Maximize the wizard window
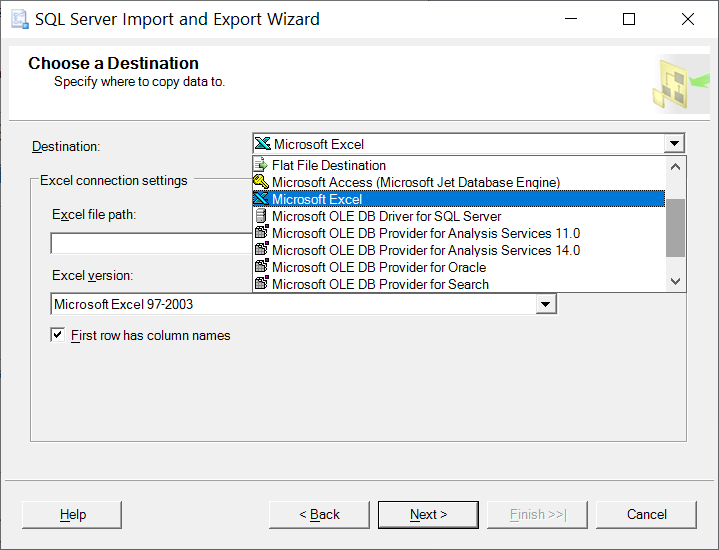719x550 pixels. (629, 19)
